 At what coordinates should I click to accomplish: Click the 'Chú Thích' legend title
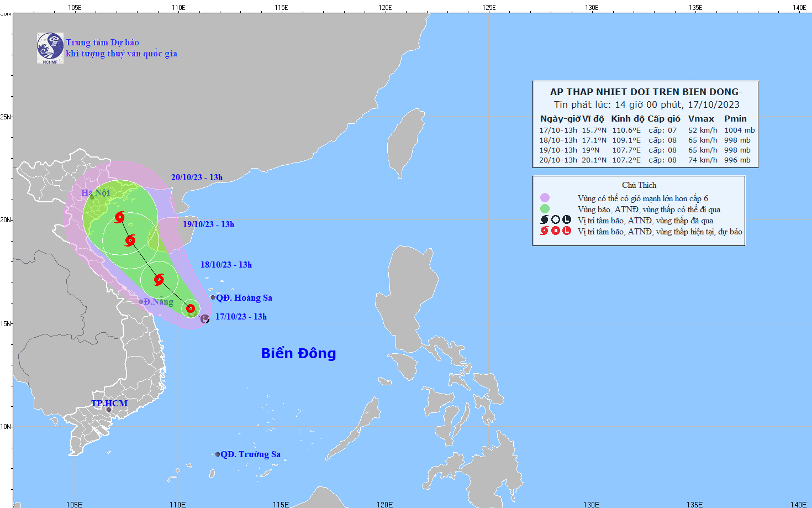tap(639, 185)
